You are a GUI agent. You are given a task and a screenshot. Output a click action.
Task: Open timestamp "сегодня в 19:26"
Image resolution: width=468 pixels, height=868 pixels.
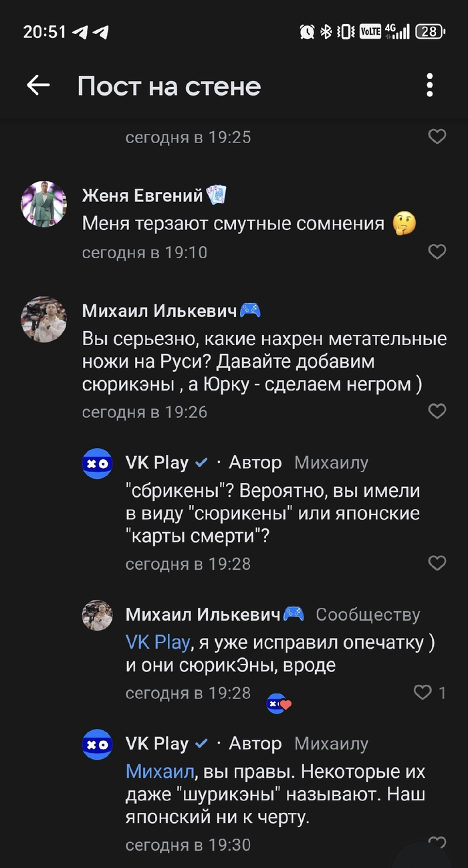(144, 412)
